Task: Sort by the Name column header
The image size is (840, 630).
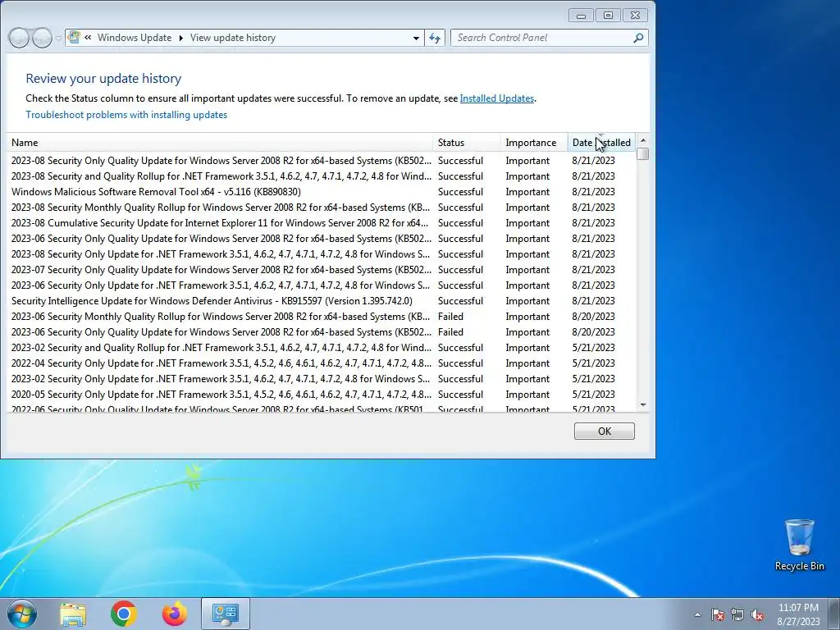Action: [220, 143]
